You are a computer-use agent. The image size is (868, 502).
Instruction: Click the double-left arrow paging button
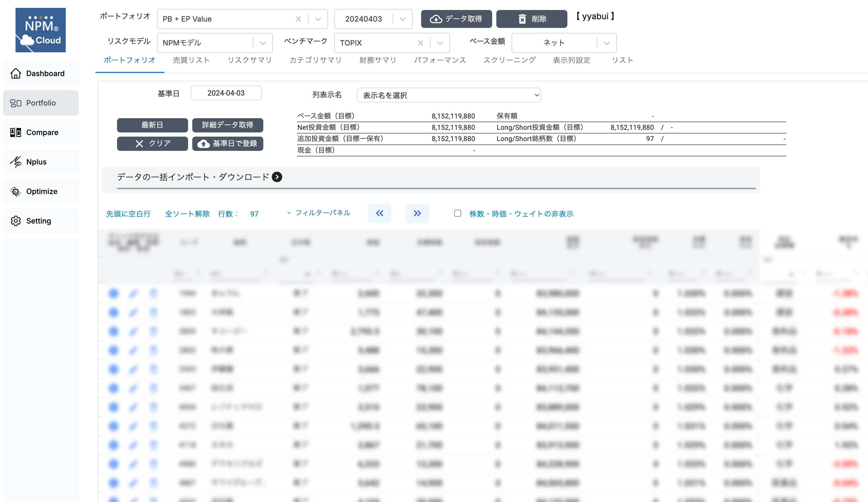click(379, 213)
